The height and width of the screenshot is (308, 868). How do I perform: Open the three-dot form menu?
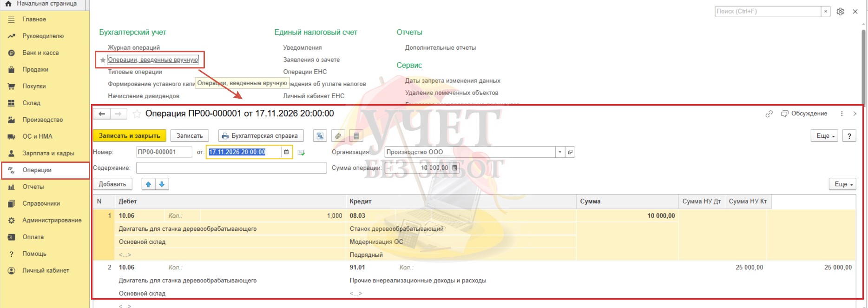[x=842, y=114]
